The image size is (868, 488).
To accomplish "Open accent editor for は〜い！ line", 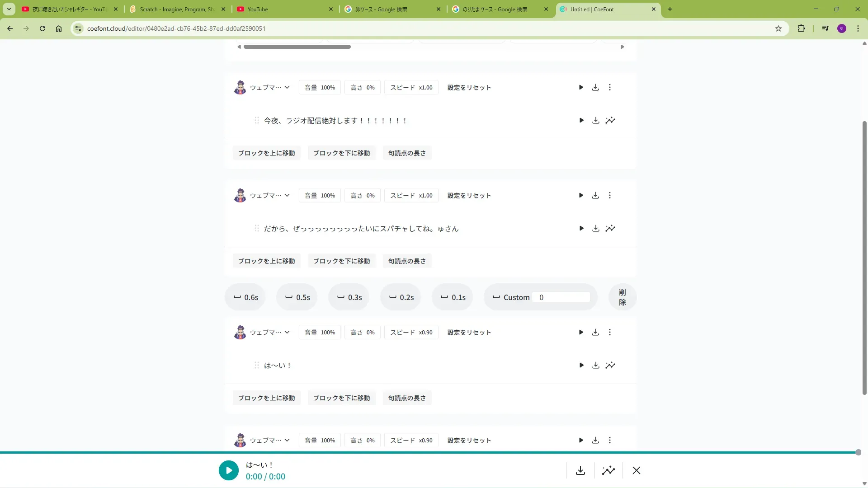I will click(x=610, y=366).
